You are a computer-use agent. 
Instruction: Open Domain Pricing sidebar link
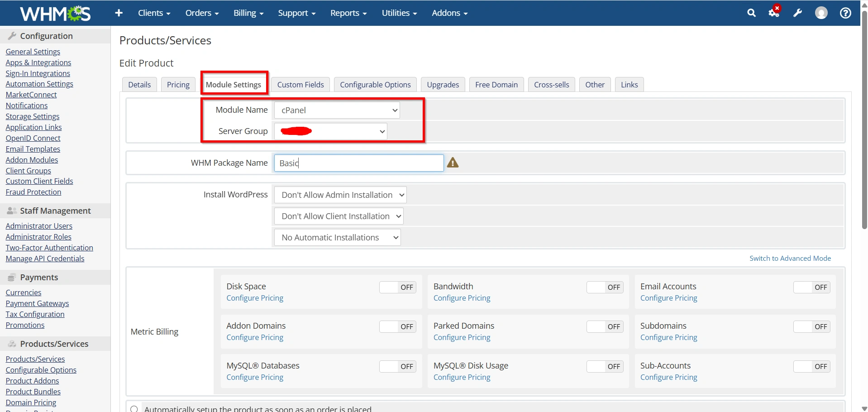click(31, 402)
